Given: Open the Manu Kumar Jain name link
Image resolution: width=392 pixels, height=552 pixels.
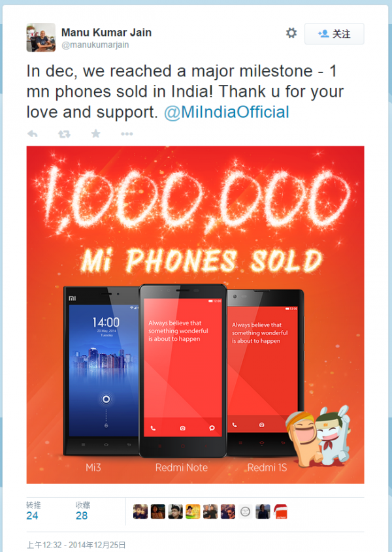Looking at the screenshot, I should click(106, 33).
